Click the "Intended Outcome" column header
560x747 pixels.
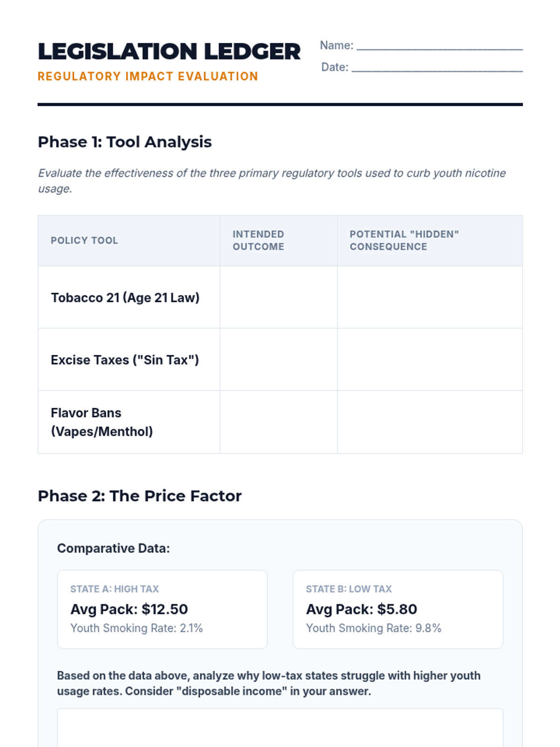point(259,240)
